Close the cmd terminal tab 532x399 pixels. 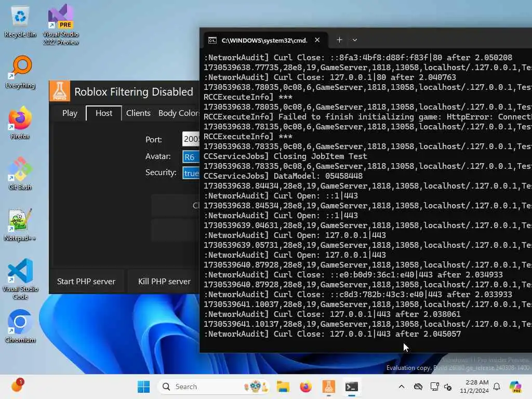(317, 40)
